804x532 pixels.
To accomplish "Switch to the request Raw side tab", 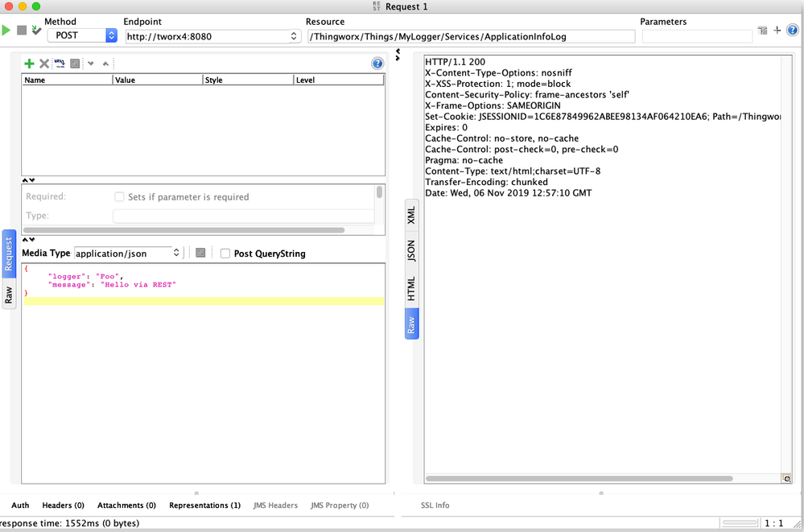I will coord(9,295).
